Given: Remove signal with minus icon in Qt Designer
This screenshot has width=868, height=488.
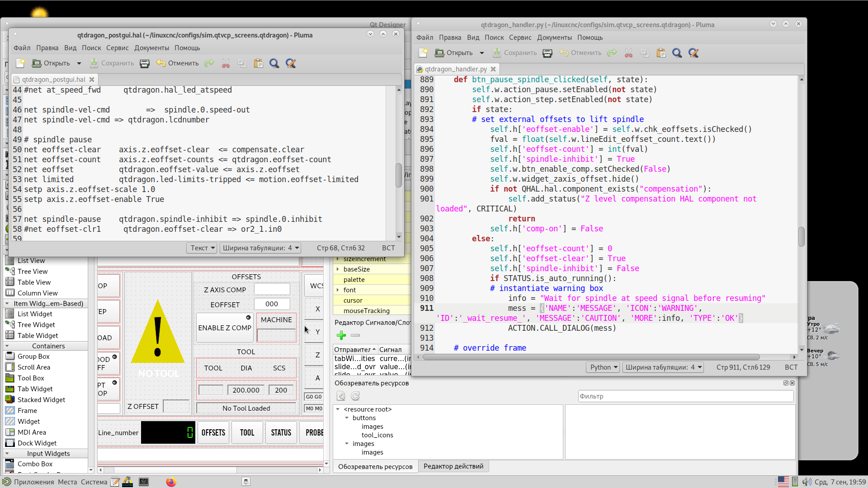Looking at the screenshot, I should pos(355,335).
